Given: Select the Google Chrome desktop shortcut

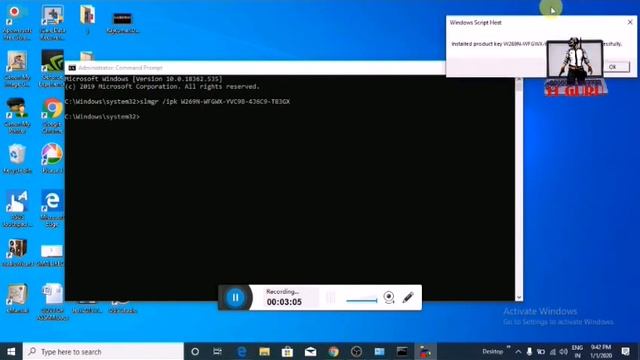Looking at the screenshot, I should tap(52, 116).
